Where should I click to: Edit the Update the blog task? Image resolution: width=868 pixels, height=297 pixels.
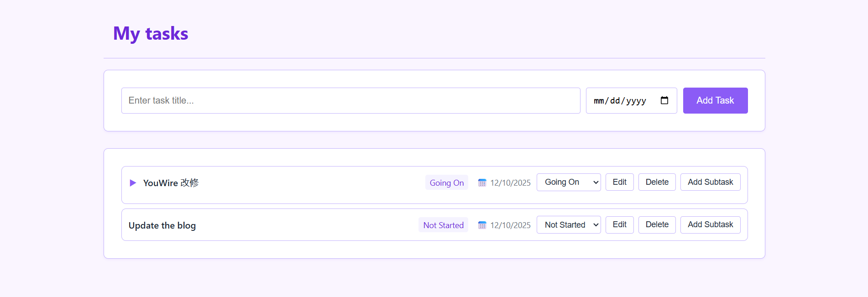coord(619,224)
